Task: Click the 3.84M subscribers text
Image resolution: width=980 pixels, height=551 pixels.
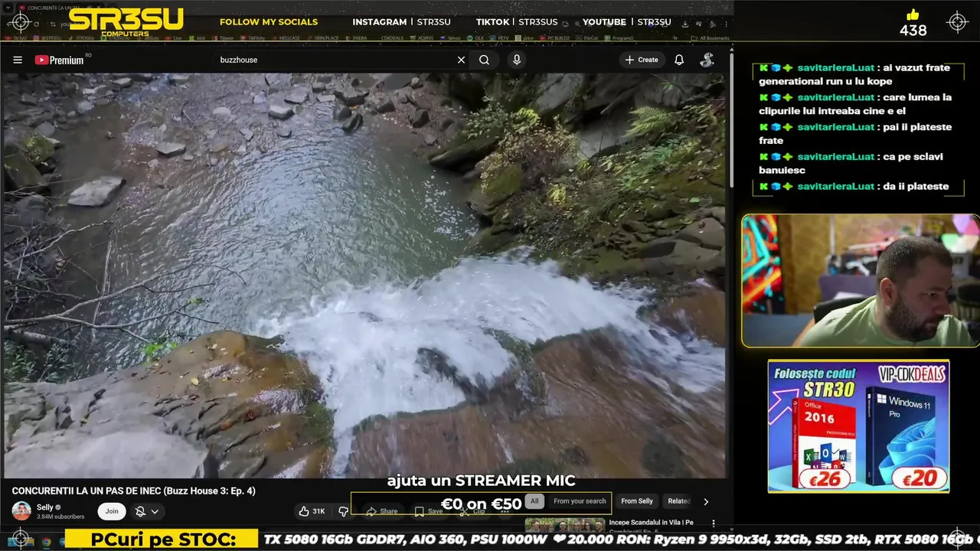Action: (x=60, y=517)
